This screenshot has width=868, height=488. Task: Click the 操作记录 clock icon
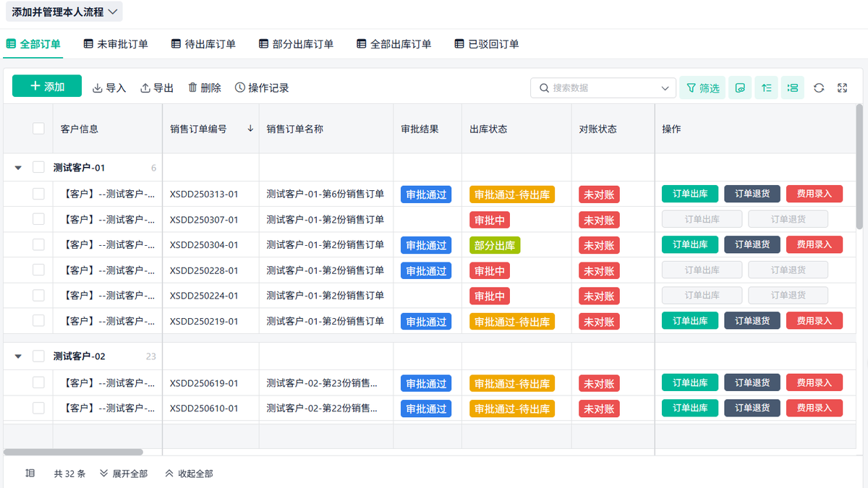coord(240,87)
